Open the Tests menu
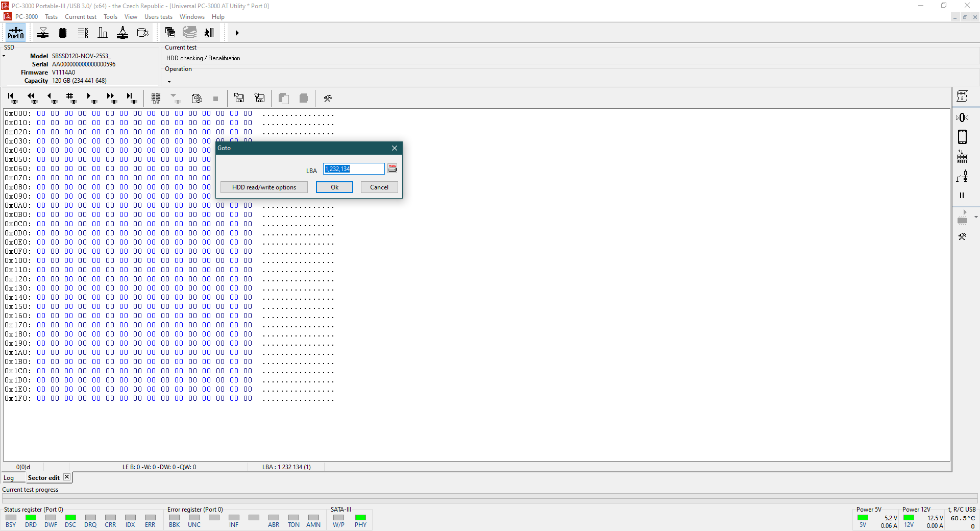The width and height of the screenshot is (980, 531). [x=51, y=17]
